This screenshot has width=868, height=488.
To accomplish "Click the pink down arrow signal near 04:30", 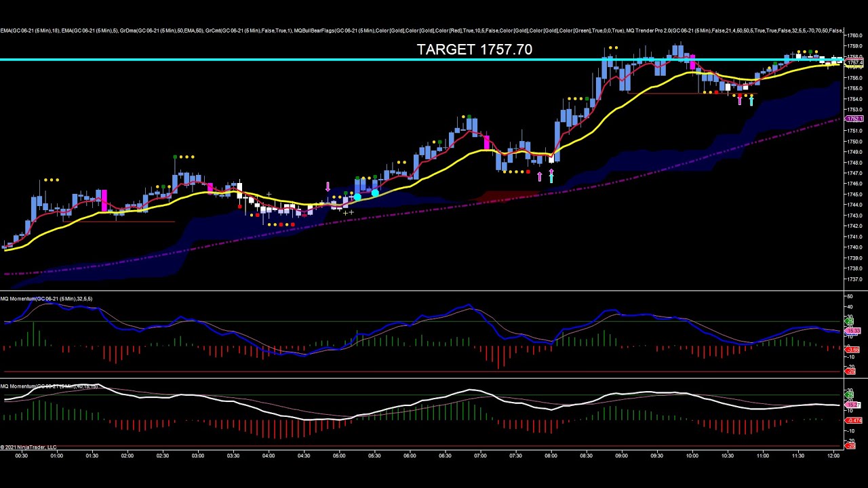I will pyautogui.click(x=328, y=188).
